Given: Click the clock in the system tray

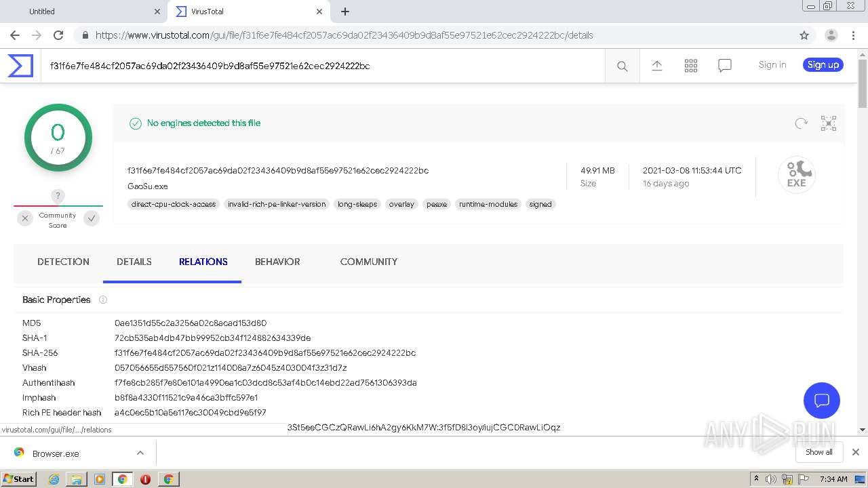Looking at the screenshot, I should point(833,479).
